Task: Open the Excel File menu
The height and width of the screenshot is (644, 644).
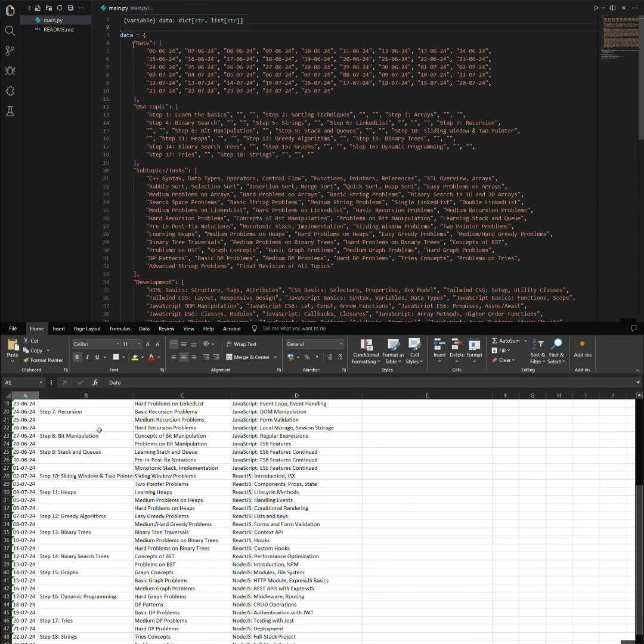Action: coord(13,329)
